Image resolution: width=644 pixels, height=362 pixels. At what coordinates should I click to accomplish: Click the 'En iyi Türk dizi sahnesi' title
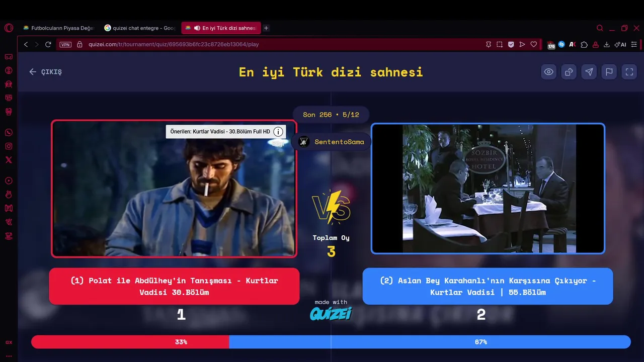pos(331,72)
